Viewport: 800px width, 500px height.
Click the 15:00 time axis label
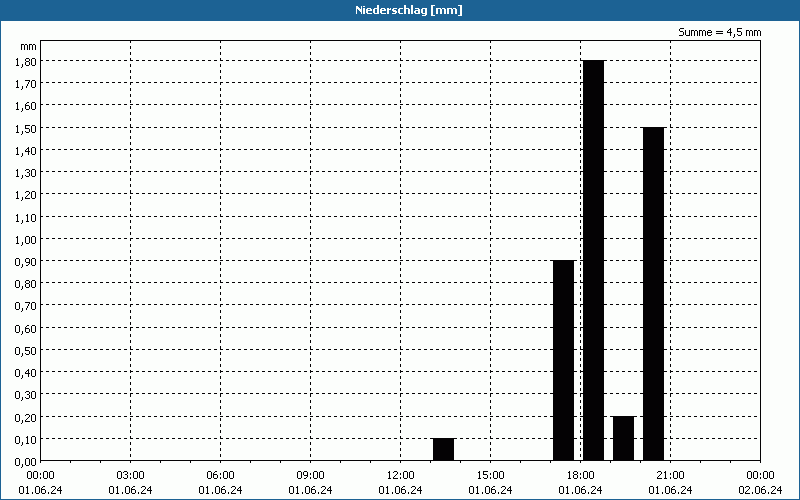click(x=490, y=476)
